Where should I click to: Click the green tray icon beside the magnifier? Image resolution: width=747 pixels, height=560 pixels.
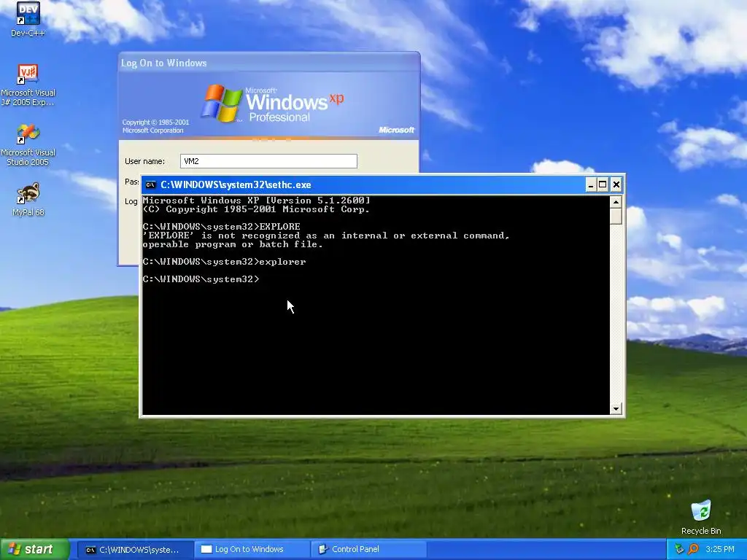(679, 549)
